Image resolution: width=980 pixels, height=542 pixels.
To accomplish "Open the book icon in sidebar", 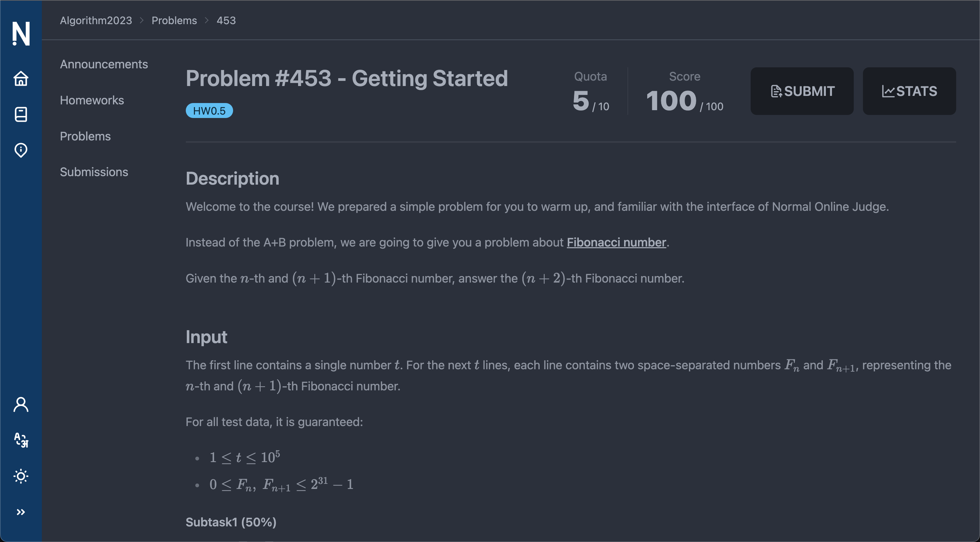I will pos(21,114).
